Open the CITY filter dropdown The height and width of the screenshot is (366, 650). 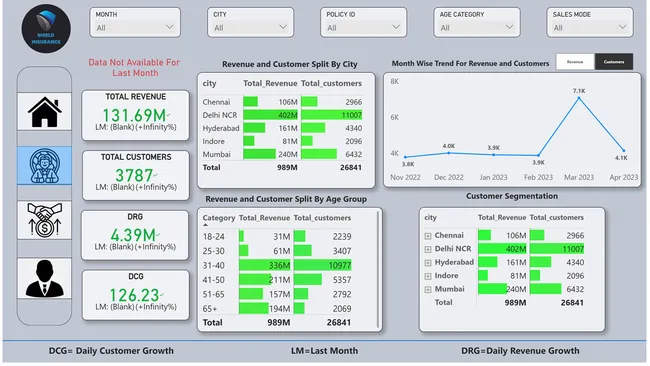tap(250, 22)
